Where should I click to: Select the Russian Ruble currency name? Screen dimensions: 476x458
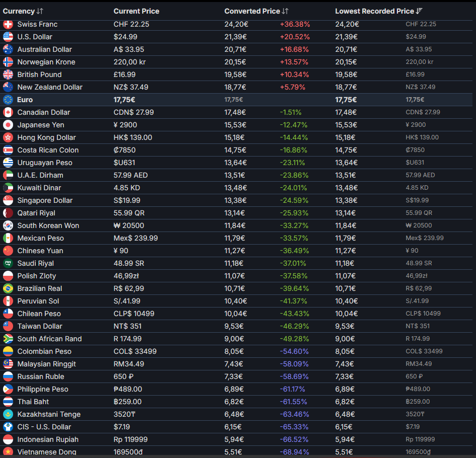(x=41, y=376)
